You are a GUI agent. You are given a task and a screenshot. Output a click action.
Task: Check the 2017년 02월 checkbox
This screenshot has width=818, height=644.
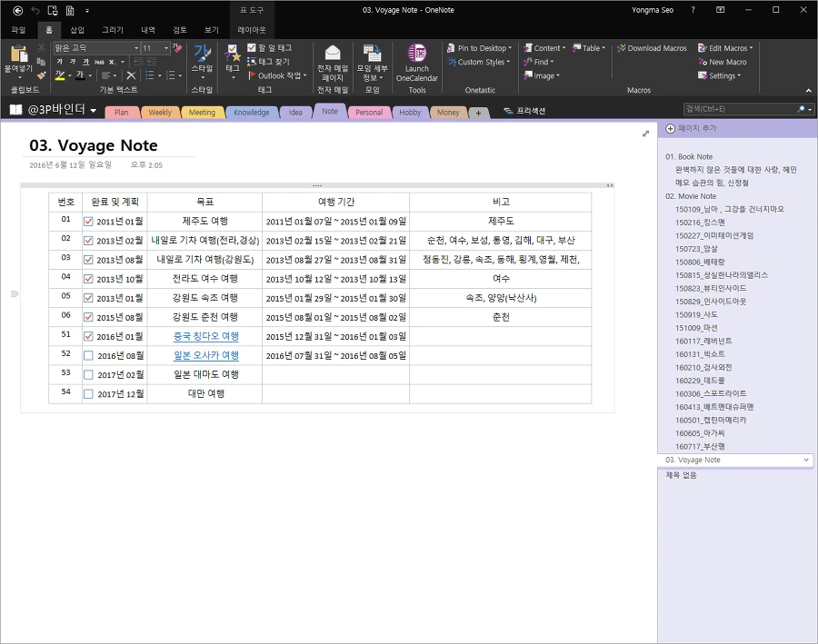pos(88,375)
